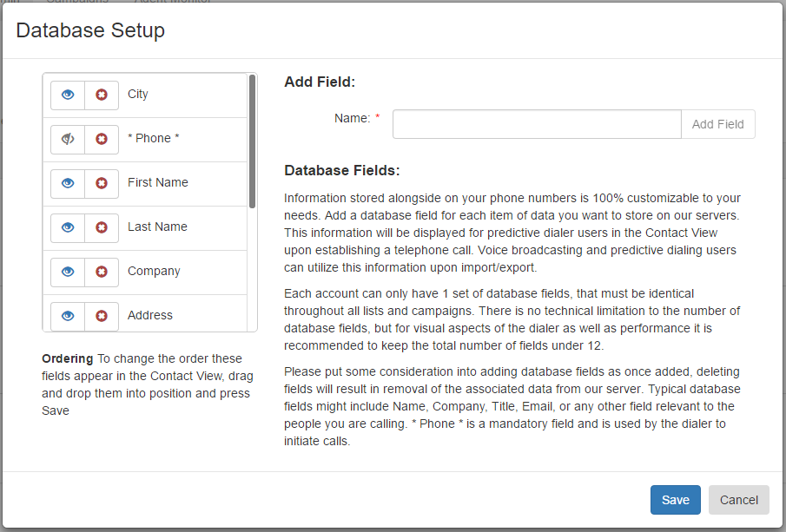Toggle visibility of City field
Screen dimensions: 786x532
[x=68, y=95]
